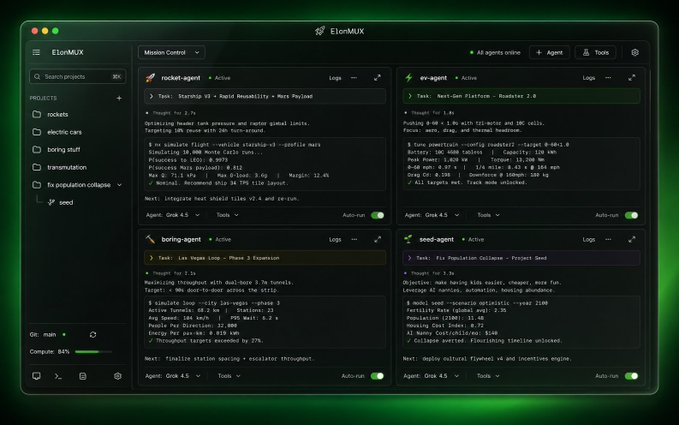Viewport: 679px width, 425px height.
Task: Open seed-agent more options menu
Action: 608,240
